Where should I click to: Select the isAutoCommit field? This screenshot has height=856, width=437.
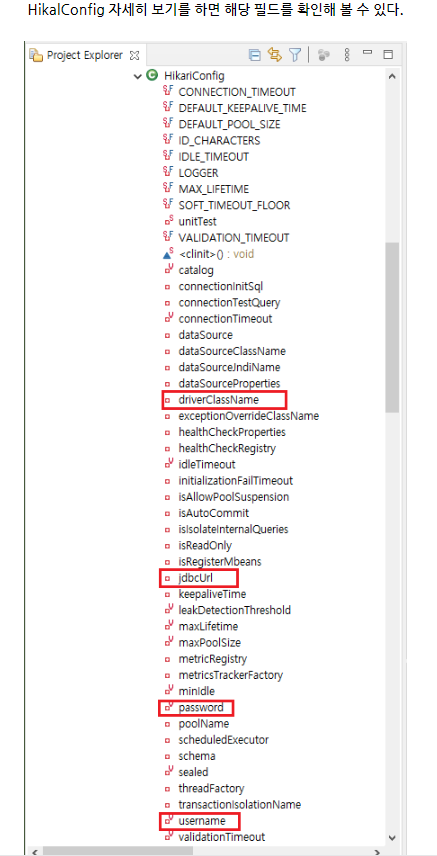click(x=214, y=513)
